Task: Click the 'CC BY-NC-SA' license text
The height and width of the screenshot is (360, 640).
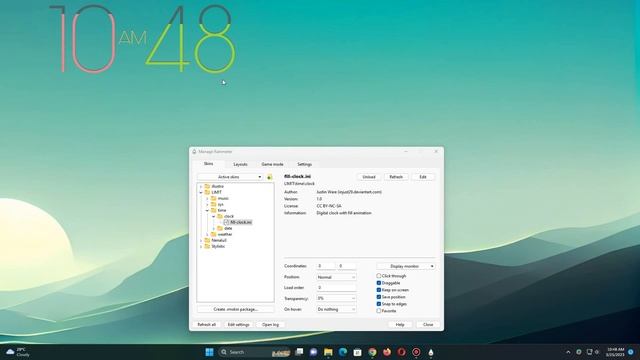Action: pyautogui.click(x=329, y=206)
